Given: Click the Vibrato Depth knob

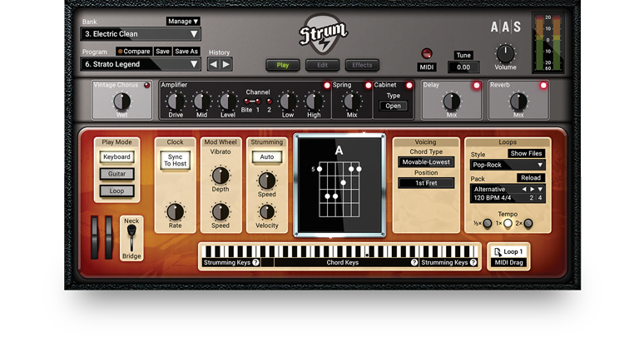Looking at the screenshot, I should (220, 176).
